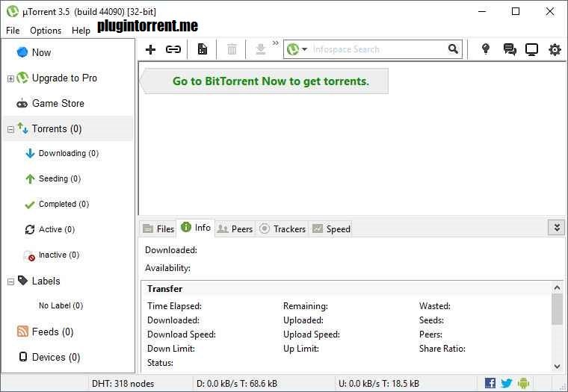The image size is (568, 392).
Task: Collapse detail pane with double-chevron button
Action: coord(557,227)
